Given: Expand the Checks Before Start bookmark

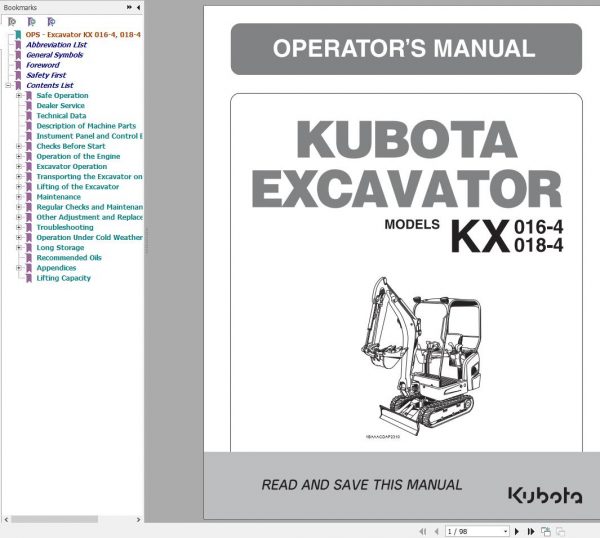Looking at the screenshot, I should click(19, 146).
